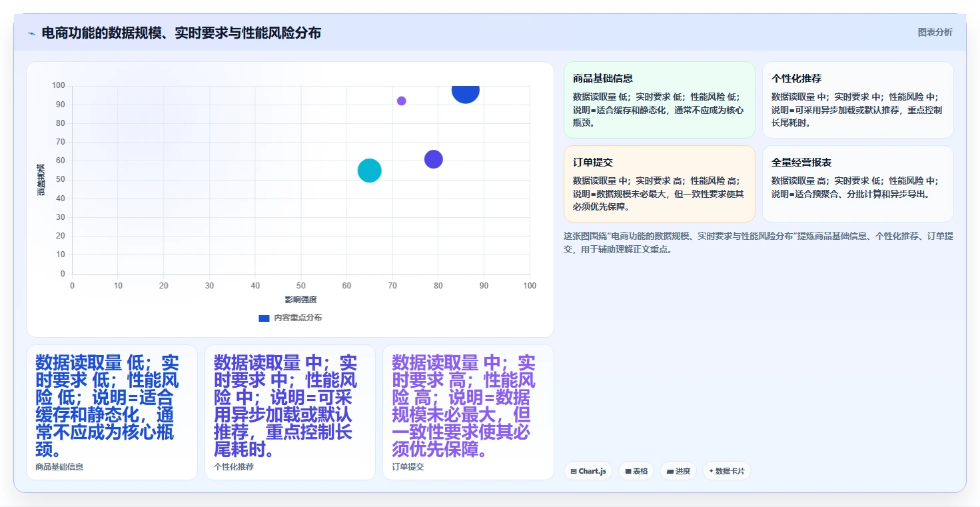Click the 数据卡片 tag chip
The height and width of the screenshot is (507, 980).
(x=726, y=471)
